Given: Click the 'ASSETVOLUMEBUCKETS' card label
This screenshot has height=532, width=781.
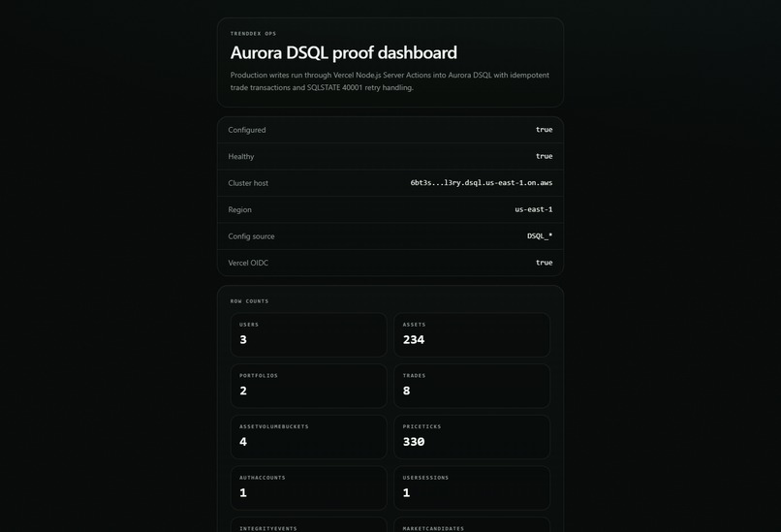Looking at the screenshot, I should click(x=273, y=427).
